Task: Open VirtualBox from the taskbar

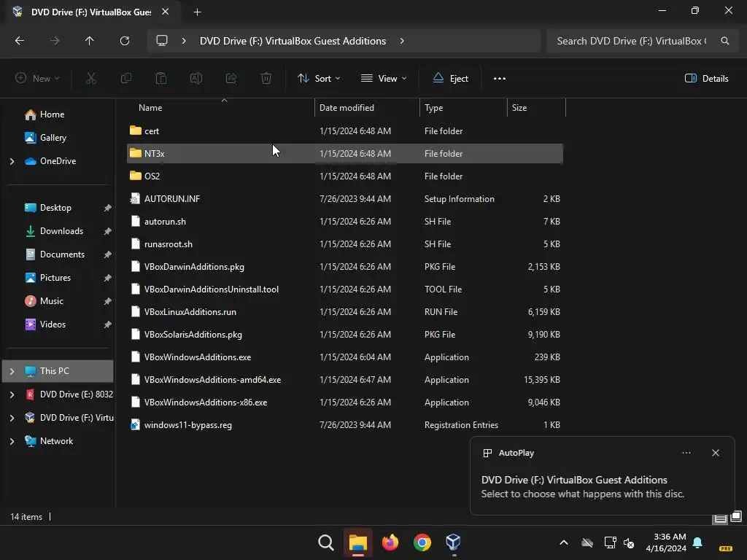Action: pyautogui.click(x=453, y=542)
